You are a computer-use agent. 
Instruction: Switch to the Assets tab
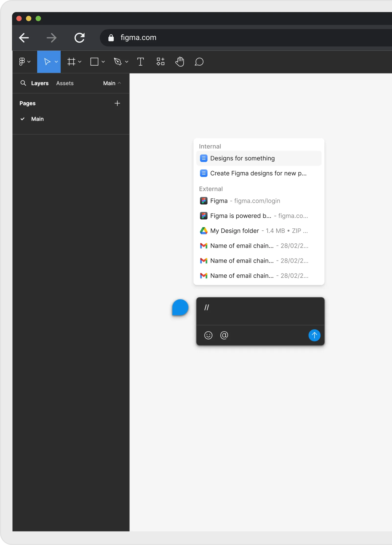(65, 83)
